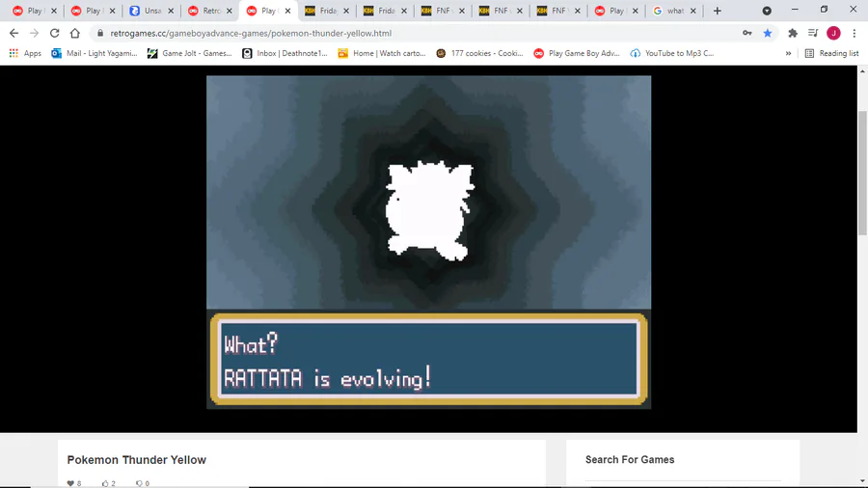Go back to the previous page
This screenshot has width=868, height=488.
[x=14, y=33]
